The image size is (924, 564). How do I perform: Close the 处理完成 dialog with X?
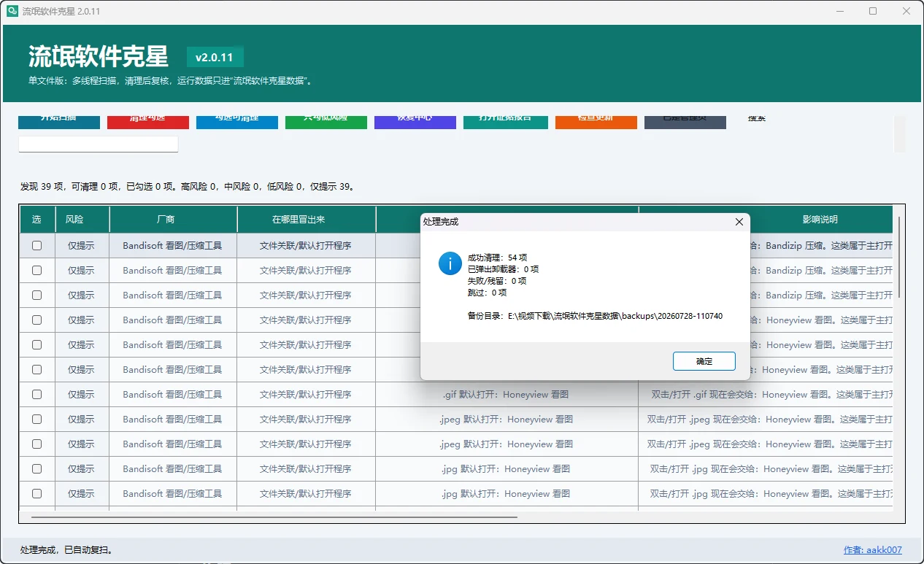click(739, 221)
